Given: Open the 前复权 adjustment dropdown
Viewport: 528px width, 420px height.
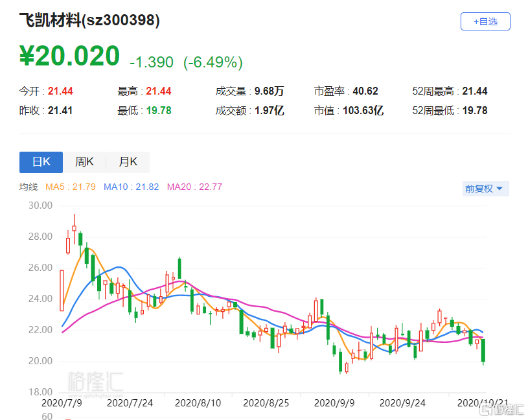Looking at the screenshot, I should [x=485, y=189].
